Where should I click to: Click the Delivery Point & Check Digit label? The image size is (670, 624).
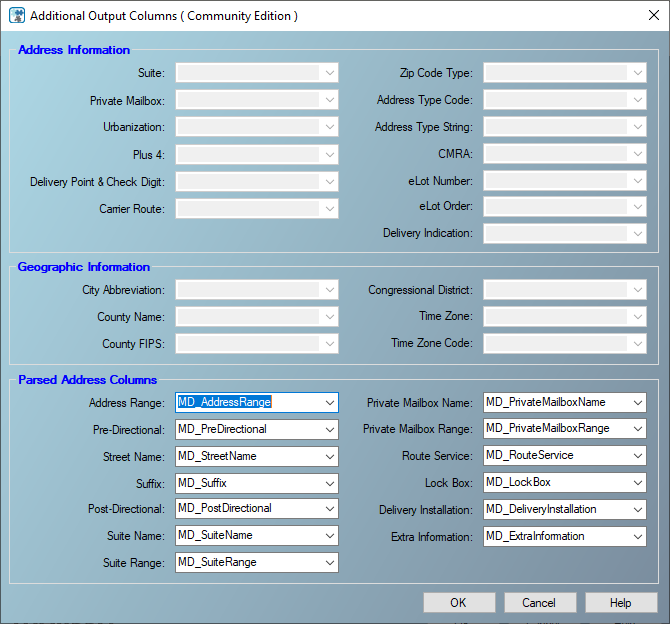pos(97,182)
